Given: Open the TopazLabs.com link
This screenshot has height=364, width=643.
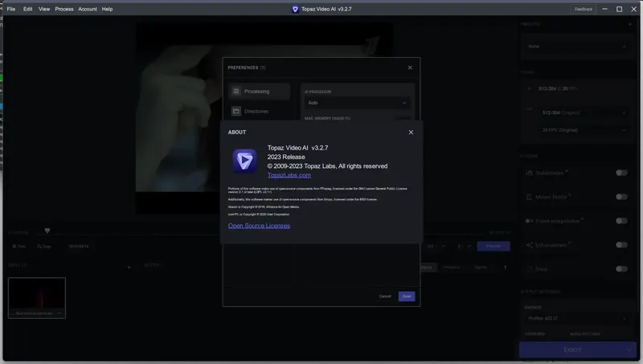Looking at the screenshot, I should click(289, 175).
